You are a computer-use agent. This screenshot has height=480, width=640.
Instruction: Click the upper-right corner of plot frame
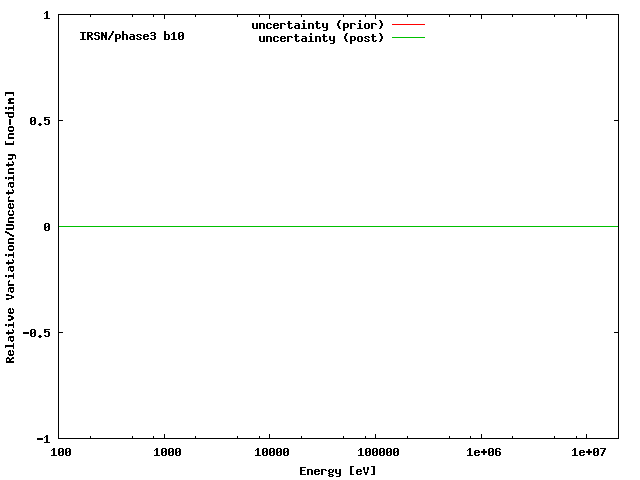[618, 16]
